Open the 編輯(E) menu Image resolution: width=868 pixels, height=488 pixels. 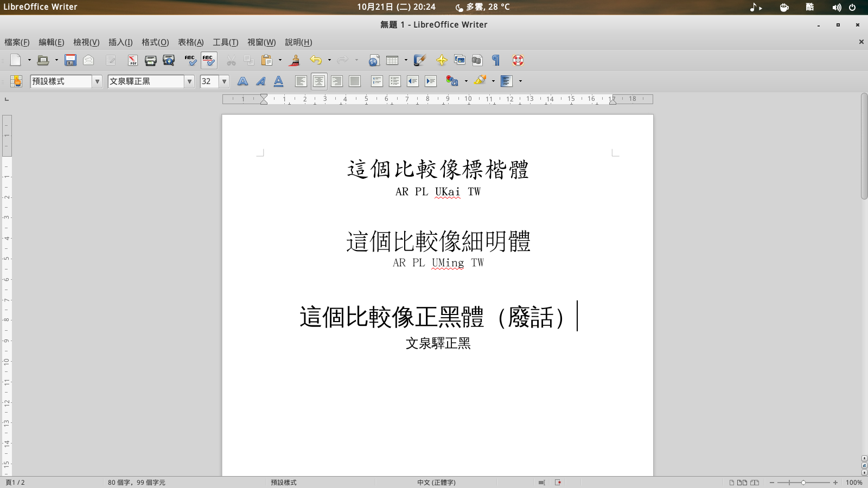tap(52, 42)
